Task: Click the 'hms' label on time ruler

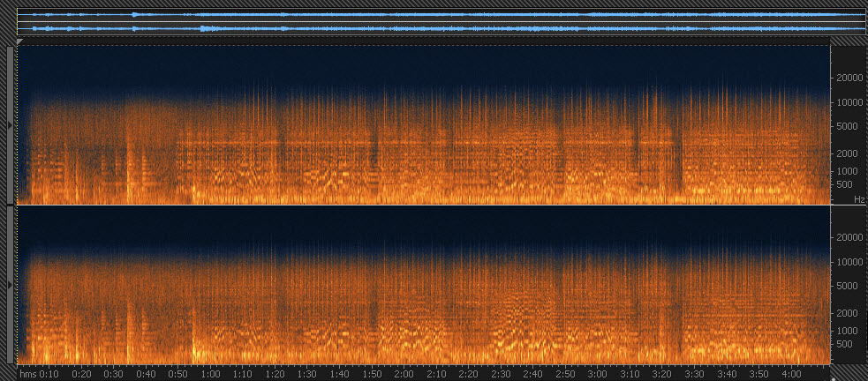Action: (x=27, y=374)
